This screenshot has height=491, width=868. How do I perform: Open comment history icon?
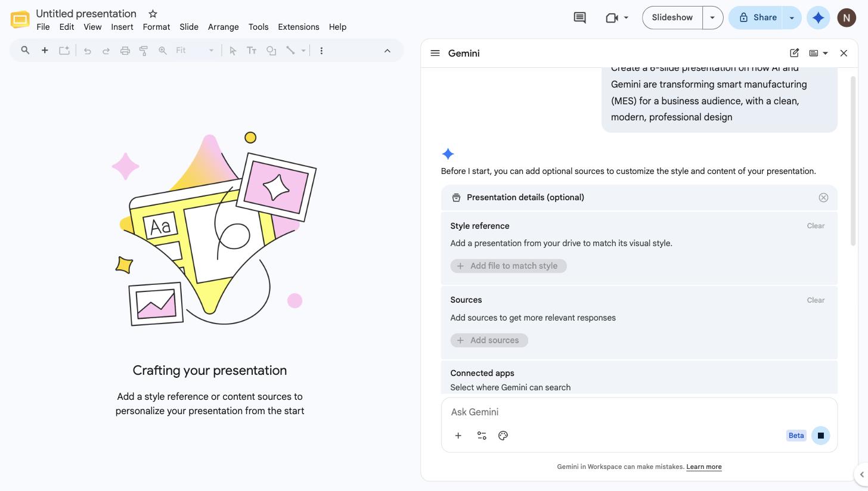tap(579, 18)
